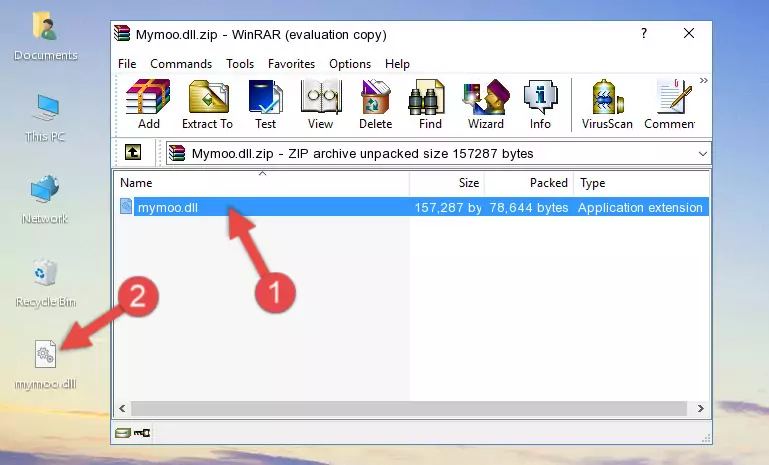Open the File menu
The height and width of the screenshot is (465, 769).
tap(127, 64)
